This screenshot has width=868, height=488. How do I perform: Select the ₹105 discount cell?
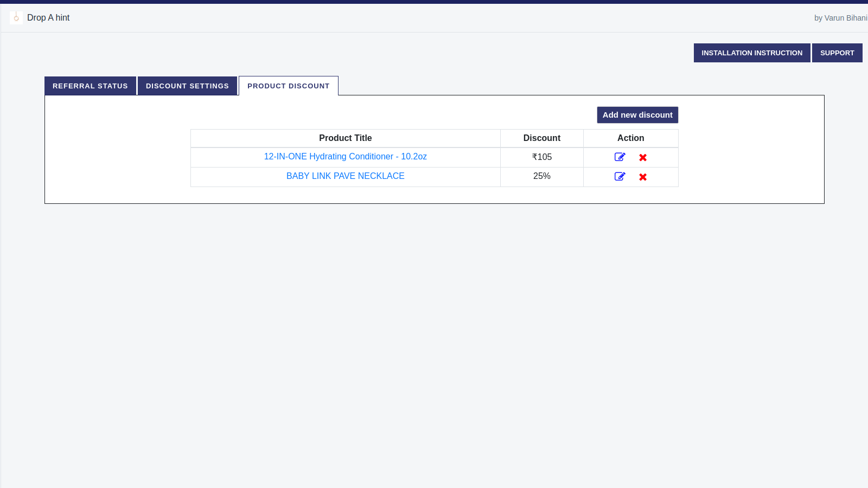(541, 157)
